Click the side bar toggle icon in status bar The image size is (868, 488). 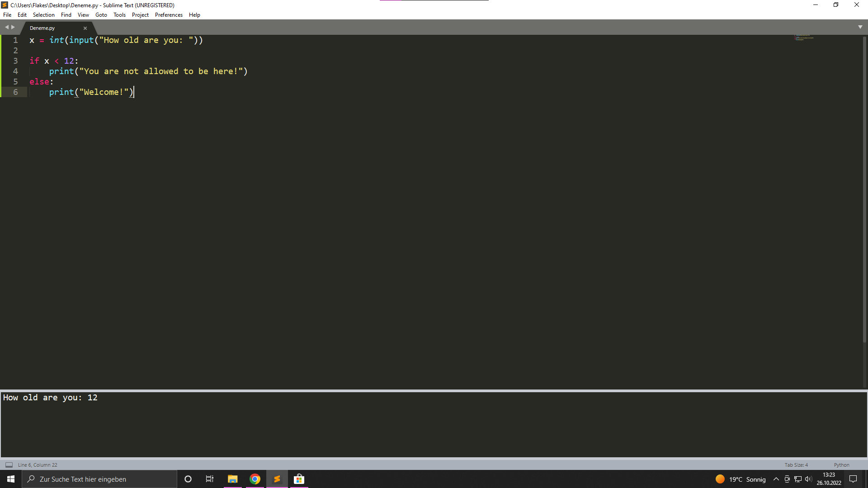[x=9, y=465]
